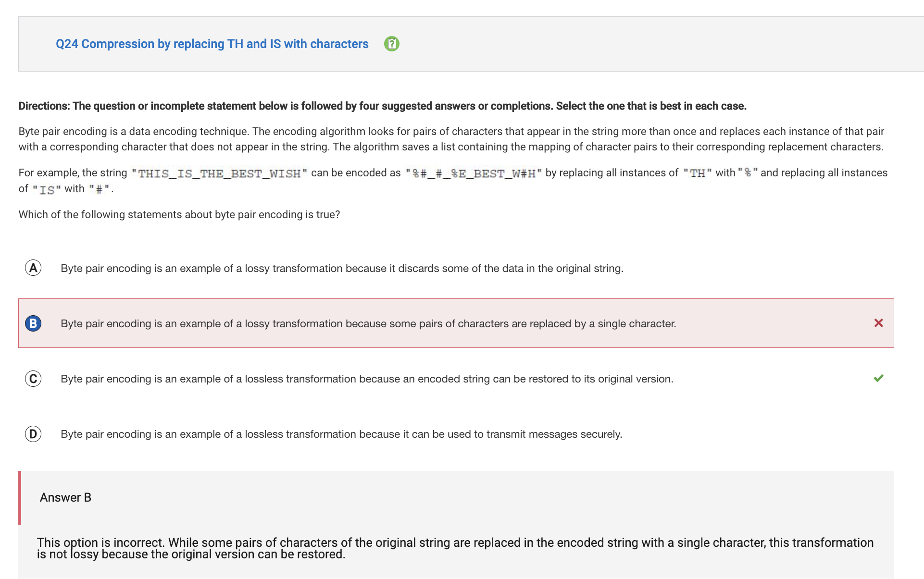
Task: Pick radio option D
Action: [x=33, y=434]
